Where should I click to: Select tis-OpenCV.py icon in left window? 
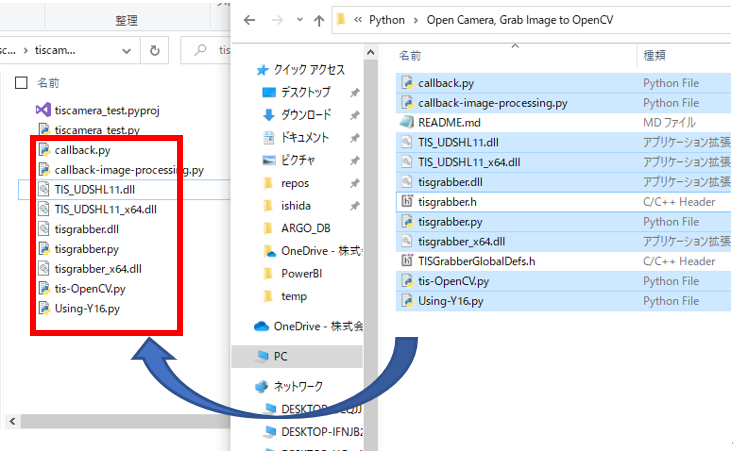pos(43,288)
